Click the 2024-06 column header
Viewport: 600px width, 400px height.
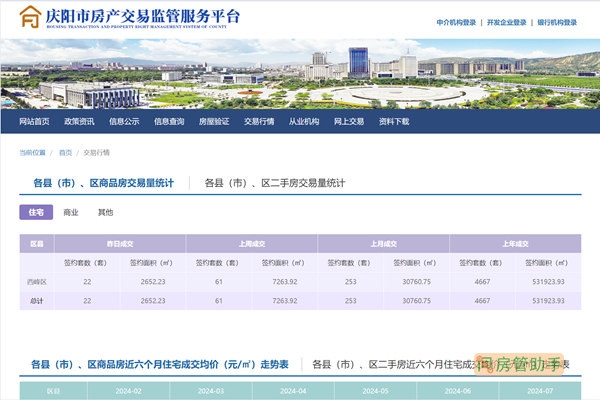[458, 391]
